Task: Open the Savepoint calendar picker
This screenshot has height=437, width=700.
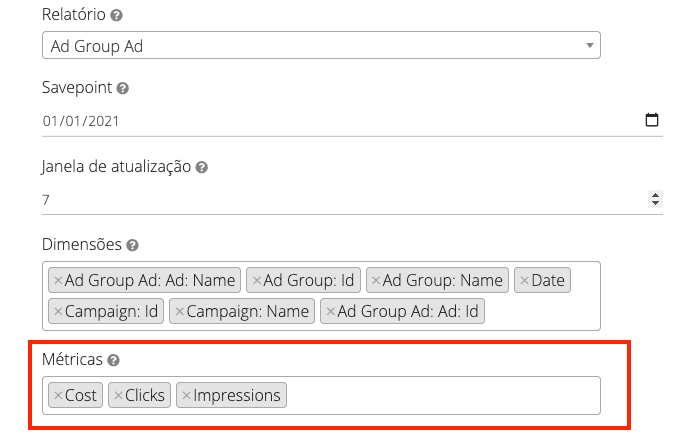Action: 652,121
